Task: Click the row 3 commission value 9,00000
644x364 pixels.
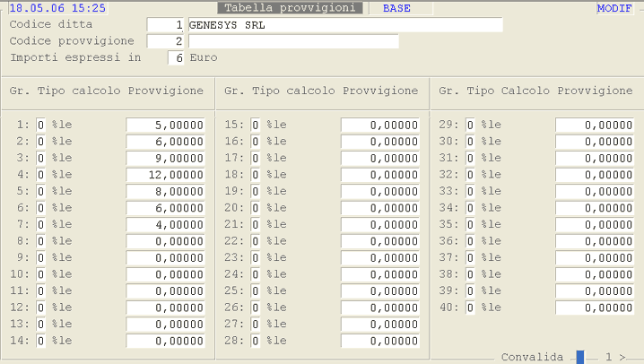Action: tap(166, 158)
